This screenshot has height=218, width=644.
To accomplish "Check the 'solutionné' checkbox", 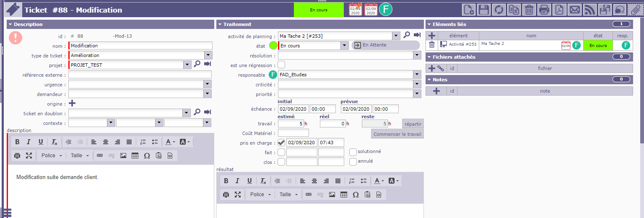I will pos(353,152).
